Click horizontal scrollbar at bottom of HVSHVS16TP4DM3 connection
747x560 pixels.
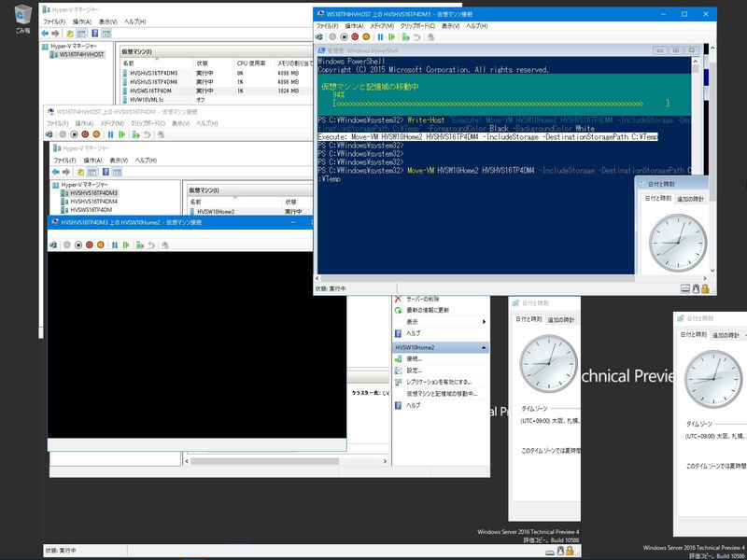click(x=511, y=278)
